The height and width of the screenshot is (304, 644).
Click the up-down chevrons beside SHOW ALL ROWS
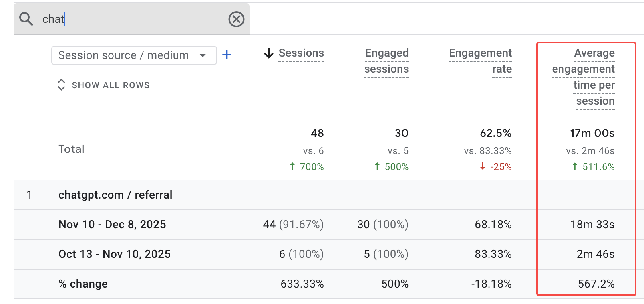pos(61,85)
